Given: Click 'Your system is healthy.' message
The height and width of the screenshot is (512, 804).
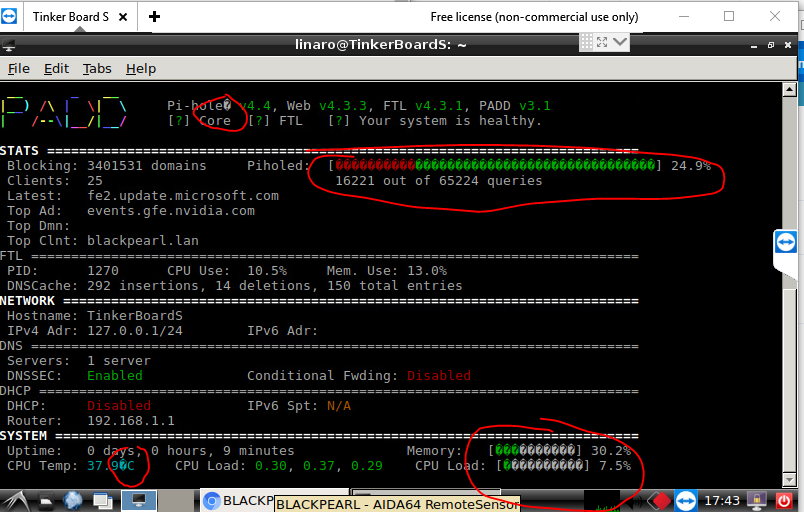Looking at the screenshot, I should [x=450, y=121].
